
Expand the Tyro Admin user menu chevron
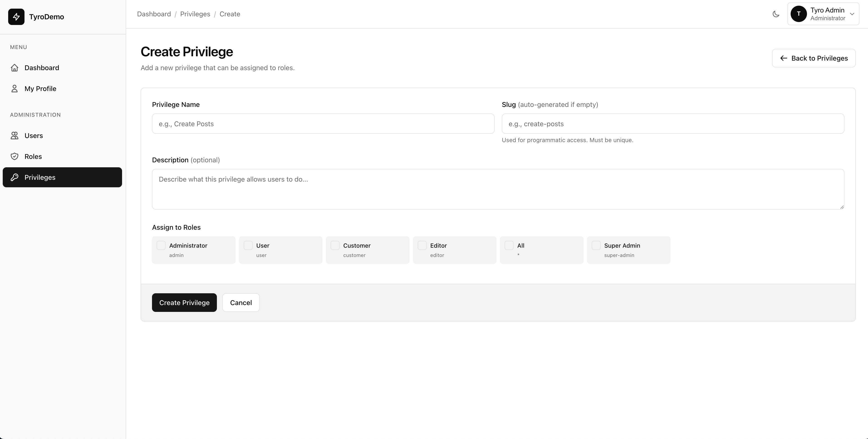852,14
